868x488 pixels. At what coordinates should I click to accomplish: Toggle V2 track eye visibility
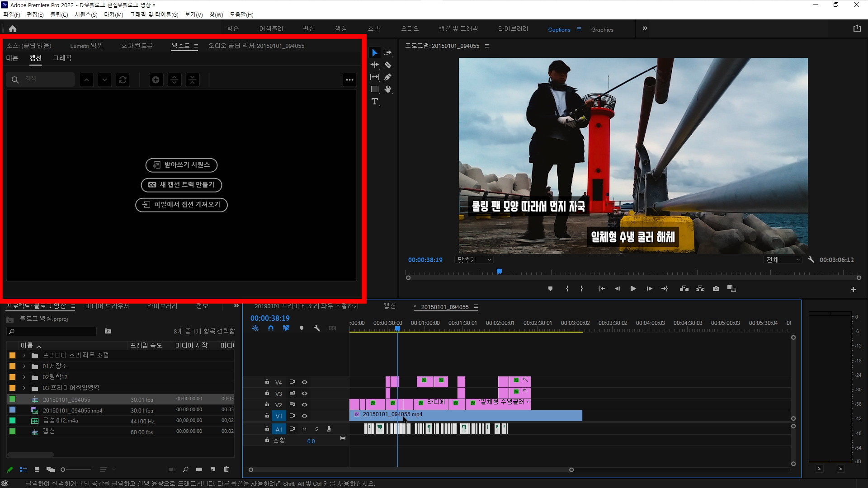point(305,405)
